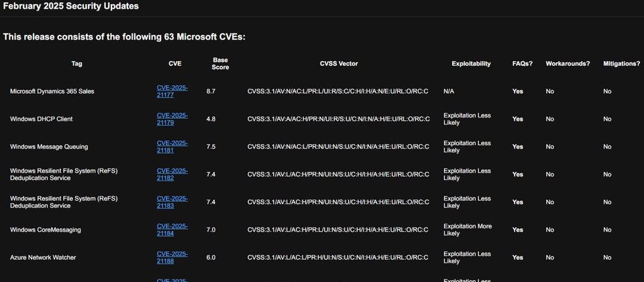
Task: Click the Tag column header
Action: (77, 64)
